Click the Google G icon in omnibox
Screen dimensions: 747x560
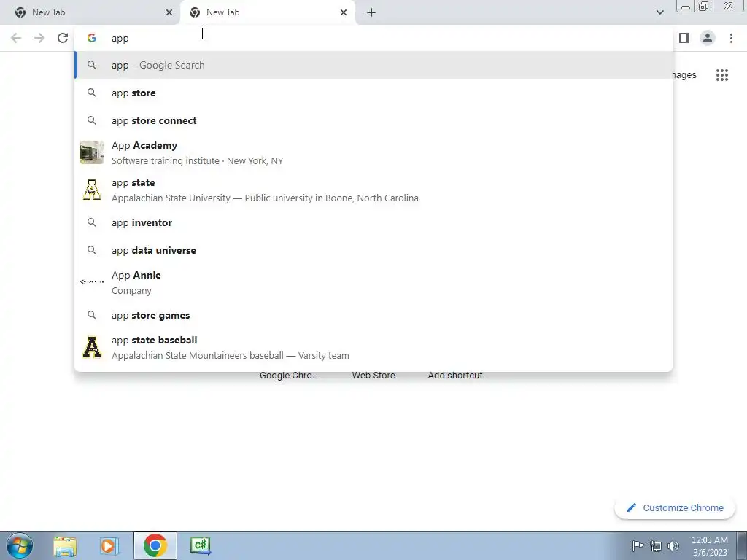[x=92, y=38]
